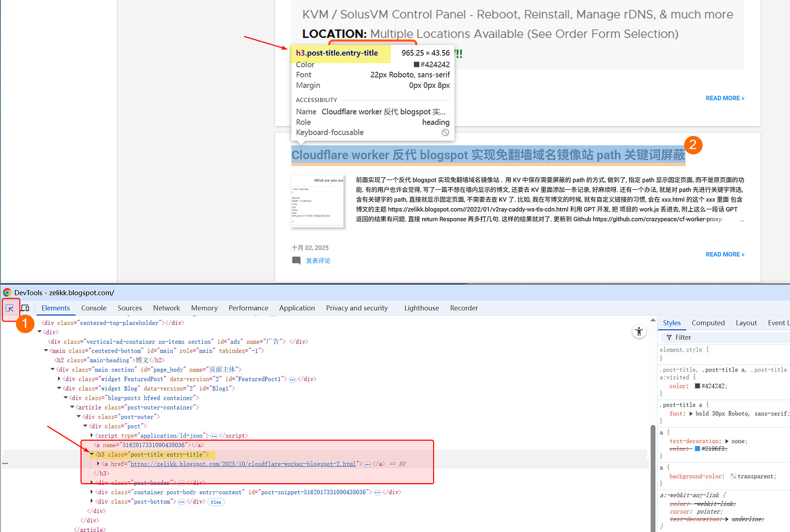
Task: Click the Chrome logo in DevTools title bar
Action: tap(7, 293)
